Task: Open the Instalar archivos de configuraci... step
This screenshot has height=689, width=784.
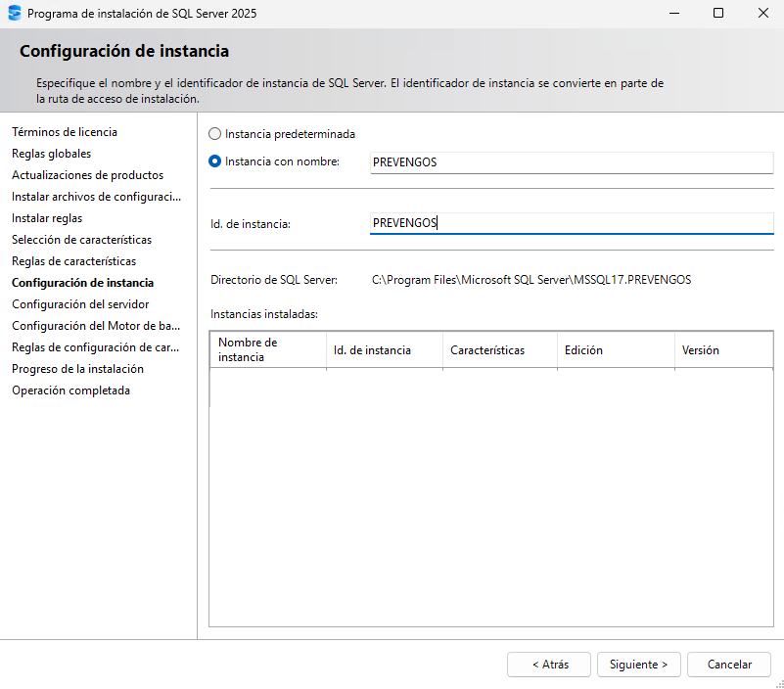Action: 97,197
